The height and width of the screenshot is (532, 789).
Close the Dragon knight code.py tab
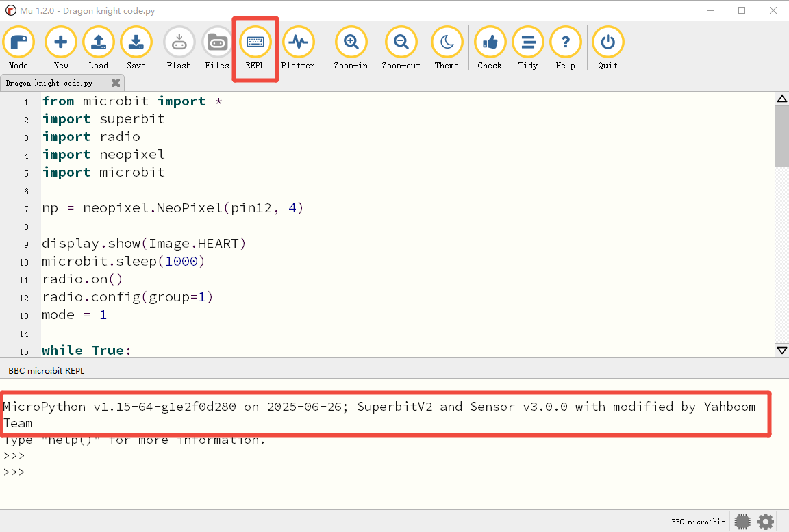[x=116, y=82]
